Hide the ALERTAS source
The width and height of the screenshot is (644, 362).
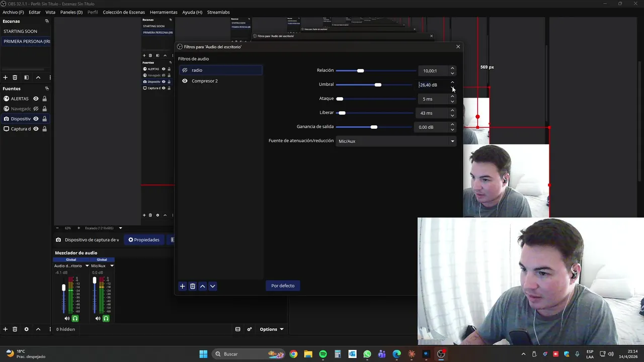coord(36,99)
